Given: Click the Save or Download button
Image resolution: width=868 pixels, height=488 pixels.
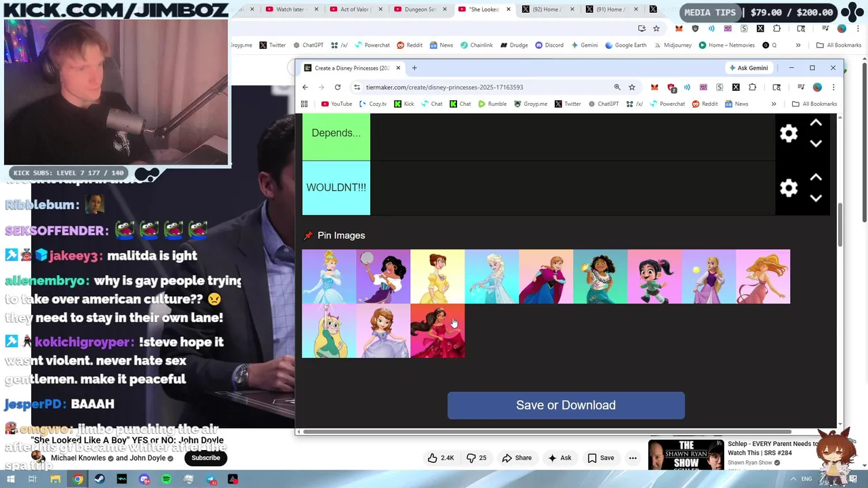Looking at the screenshot, I should (x=566, y=405).
